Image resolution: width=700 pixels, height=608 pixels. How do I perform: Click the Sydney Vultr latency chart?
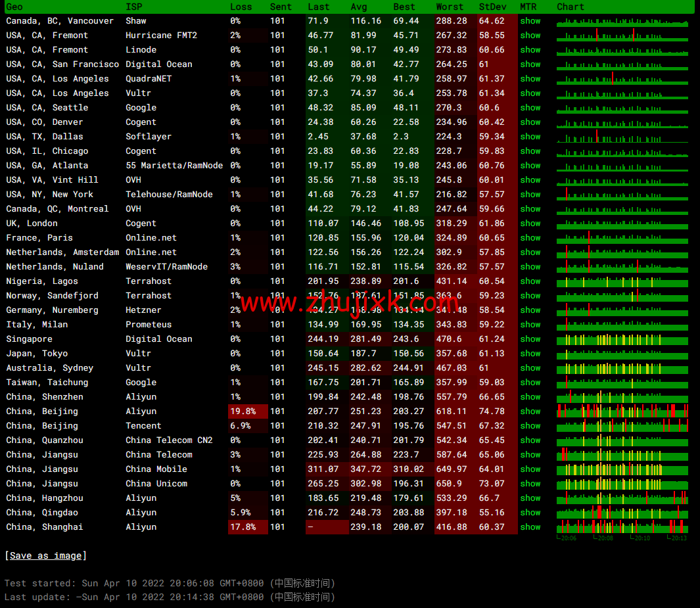point(622,368)
